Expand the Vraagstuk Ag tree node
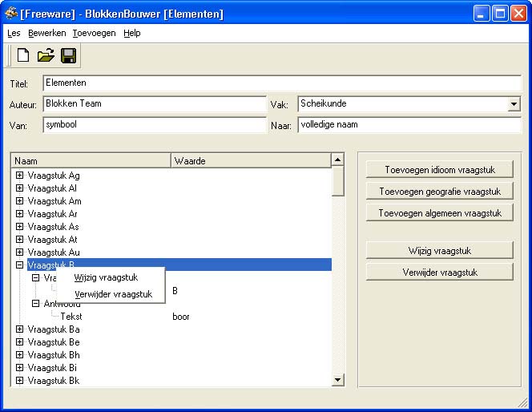Viewport: 532px width, 412px height. (19, 176)
